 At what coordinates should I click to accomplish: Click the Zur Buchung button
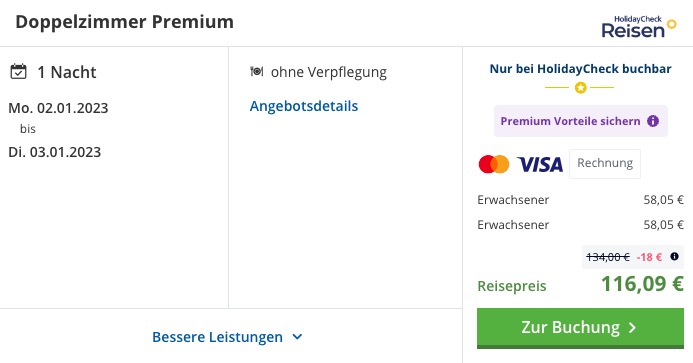click(580, 328)
